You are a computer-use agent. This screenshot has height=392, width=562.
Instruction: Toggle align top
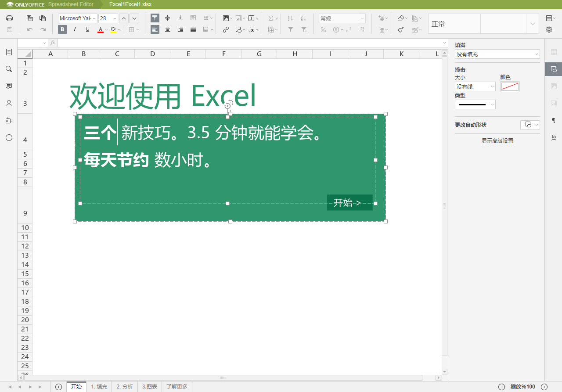click(x=155, y=18)
